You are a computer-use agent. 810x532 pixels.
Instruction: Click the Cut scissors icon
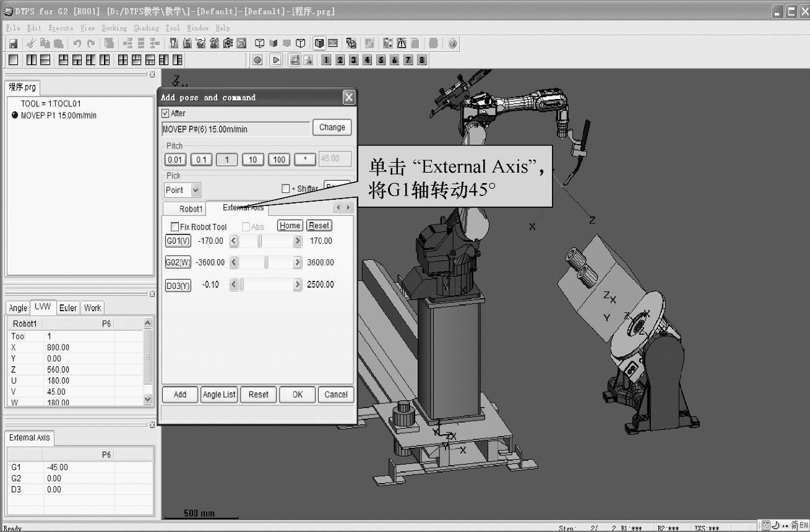(30, 43)
